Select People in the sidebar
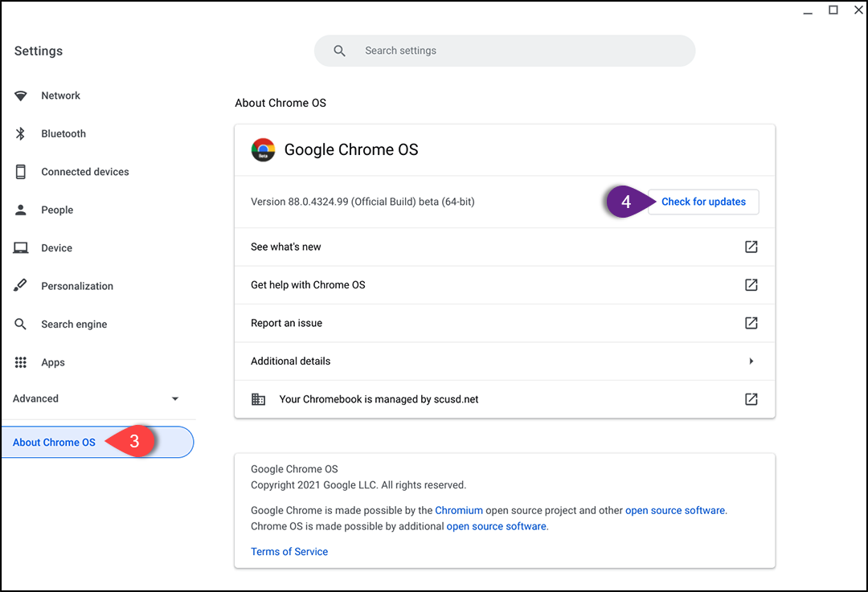 point(57,210)
